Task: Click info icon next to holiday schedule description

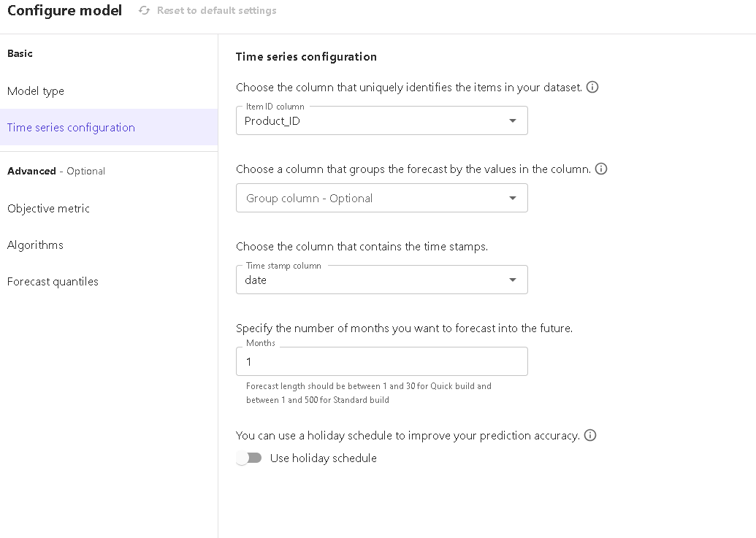Action: pyautogui.click(x=590, y=435)
